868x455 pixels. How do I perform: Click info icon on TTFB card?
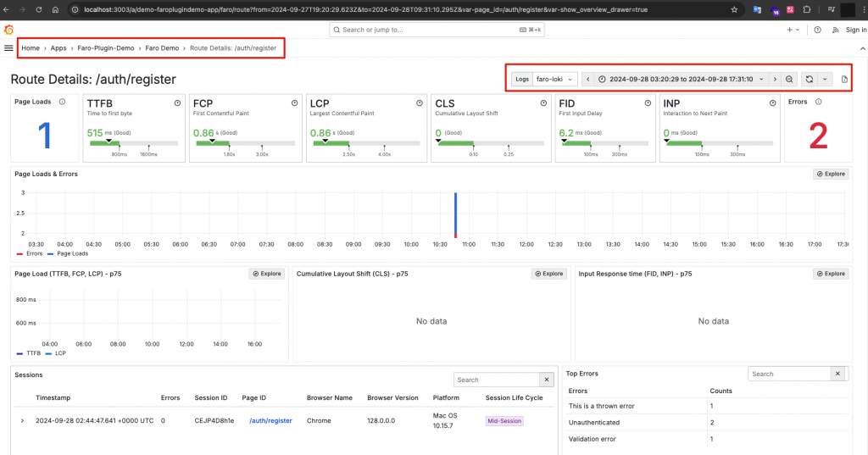click(x=178, y=103)
